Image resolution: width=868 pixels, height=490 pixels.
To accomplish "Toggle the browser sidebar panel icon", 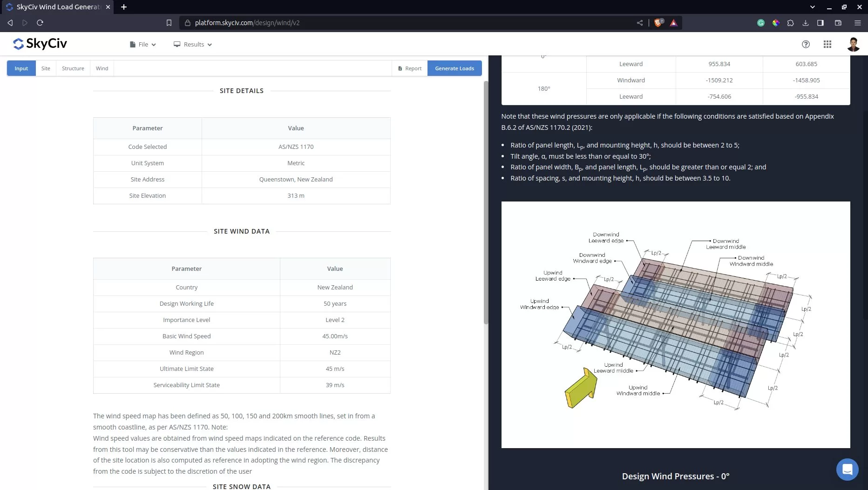I will pyautogui.click(x=821, y=22).
